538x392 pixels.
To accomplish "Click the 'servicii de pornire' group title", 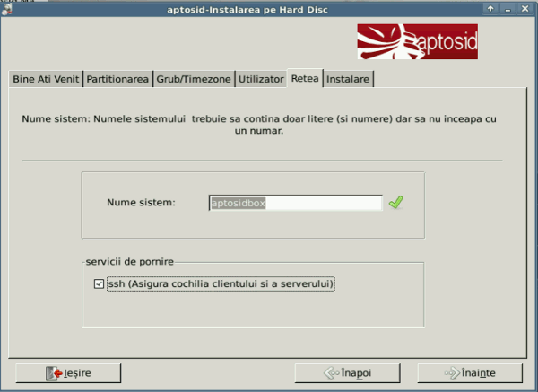I will coord(130,262).
